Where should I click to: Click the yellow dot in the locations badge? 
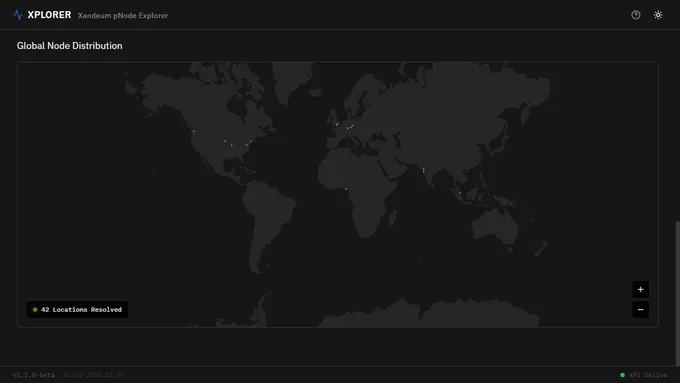[x=35, y=310]
